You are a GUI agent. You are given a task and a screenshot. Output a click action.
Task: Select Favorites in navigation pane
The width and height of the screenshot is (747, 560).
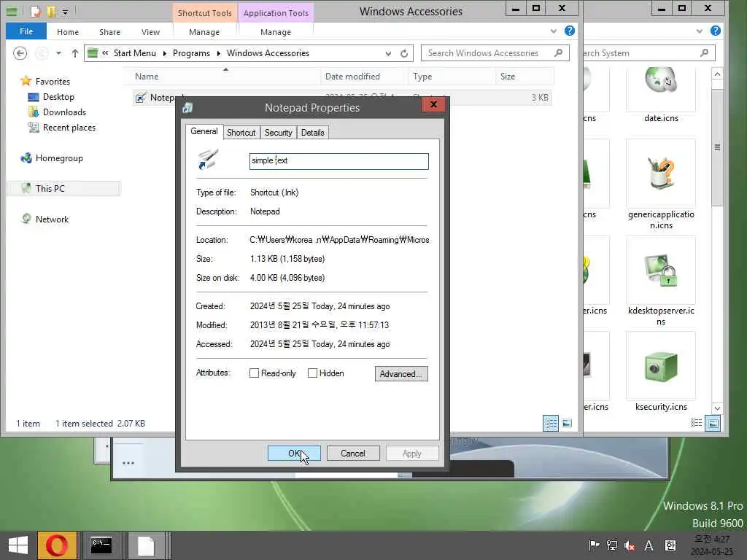coord(53,82)
